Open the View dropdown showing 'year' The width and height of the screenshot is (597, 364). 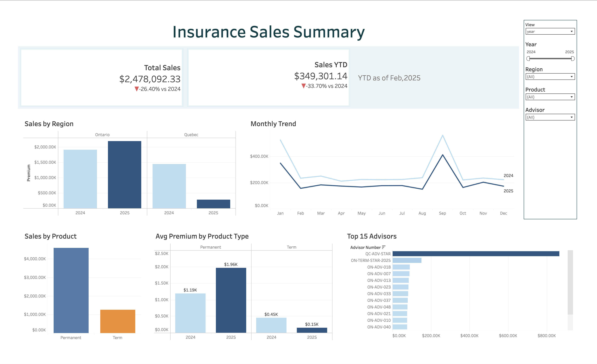[550, 31]
